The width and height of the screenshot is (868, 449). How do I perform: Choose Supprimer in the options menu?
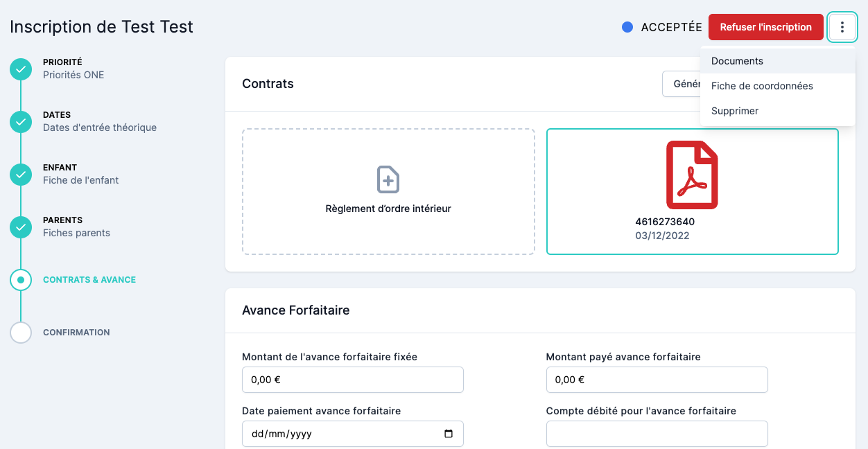[735, 111]
